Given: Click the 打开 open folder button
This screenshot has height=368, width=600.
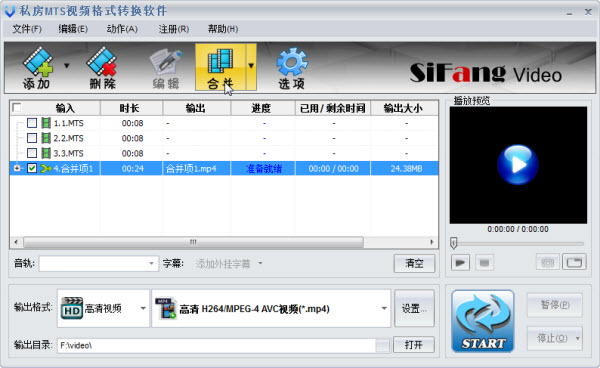Looking at the screenshot, I should (x=414, y=345).
